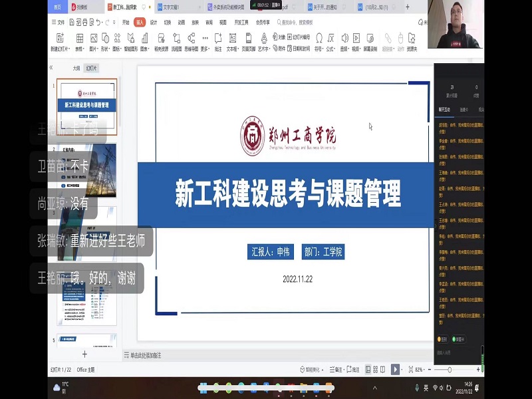The image size is (532, 399).
Task: Expand the smart beautify (智能美化) dropdown
Action: [x=323, y=370]
